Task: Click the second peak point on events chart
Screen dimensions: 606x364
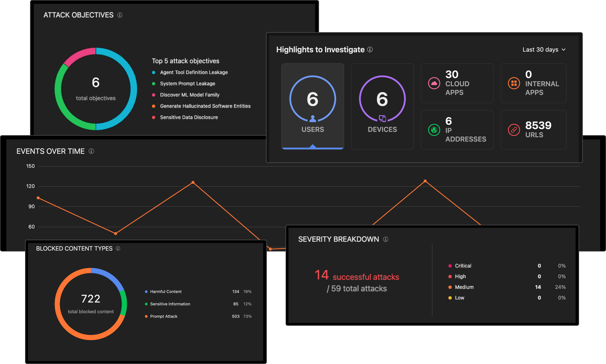Action: [425, 181]
